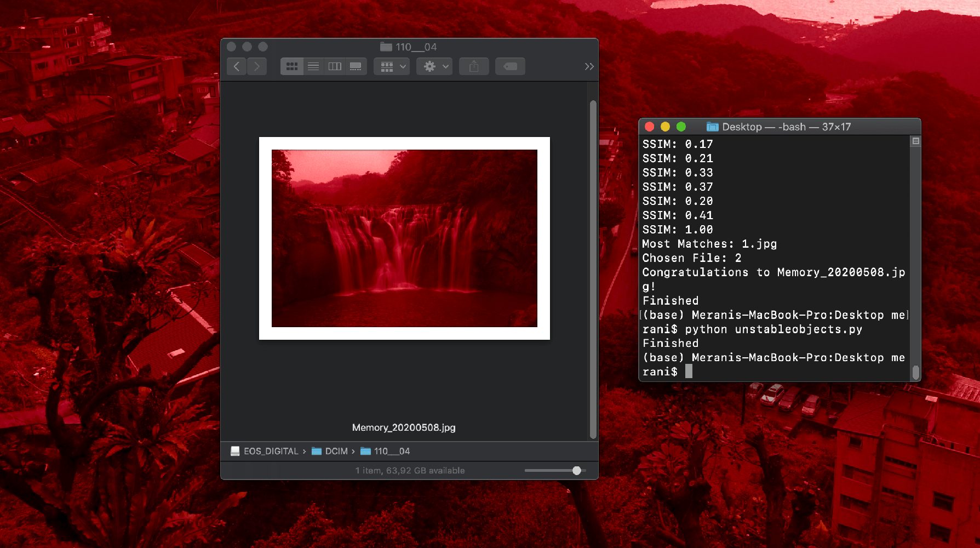This screenshot has height=548, width=980.
Task: Switch Finder to list view
Action: pyautogui.click(x=313, y=66)
